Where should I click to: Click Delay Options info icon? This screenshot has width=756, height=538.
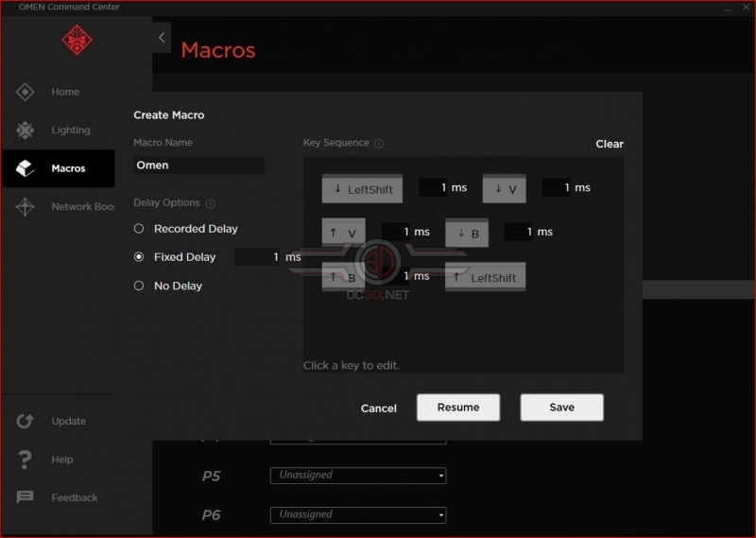tap(210, 203)
